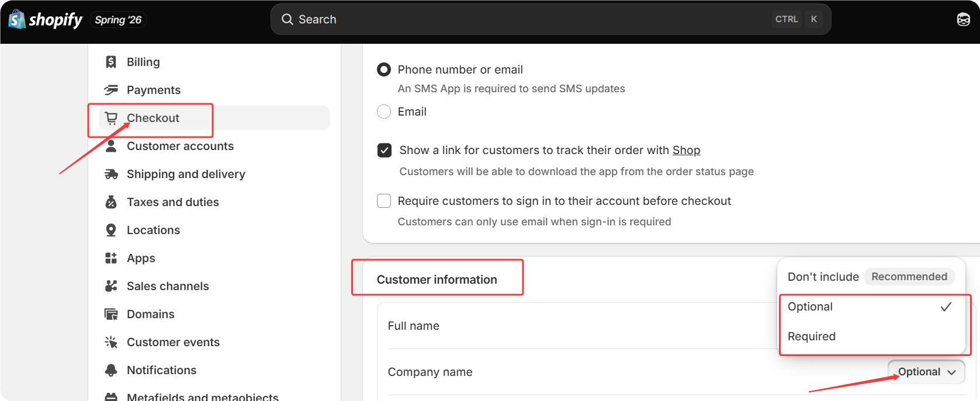The width and height of the screenshot is (980, 401).
Task: Click the Full name row label
Action: [413, 326]
